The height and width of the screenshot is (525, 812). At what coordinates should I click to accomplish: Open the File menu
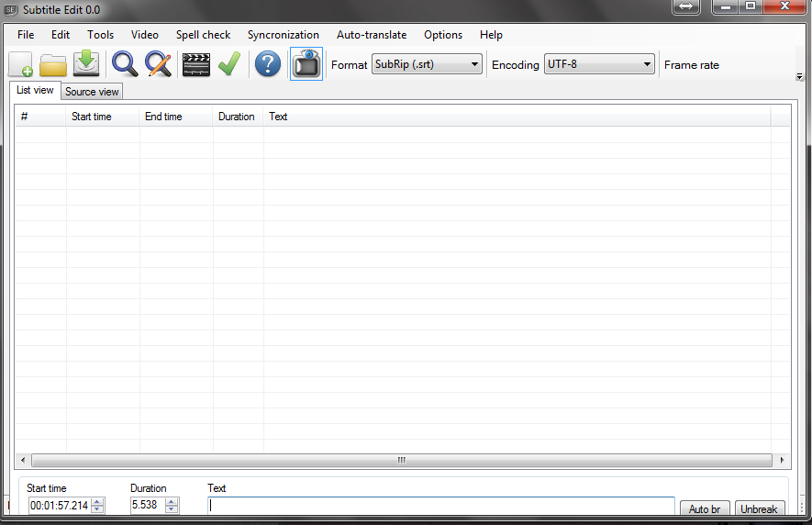(26, 35)
